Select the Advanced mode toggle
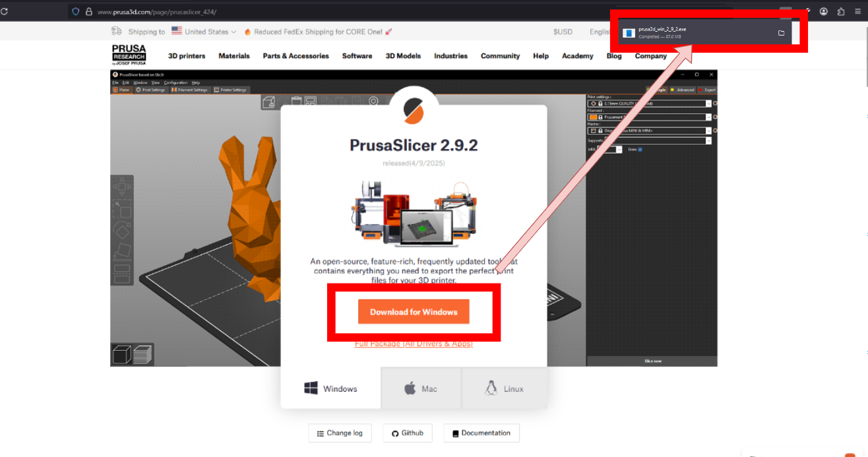Viewport: 868px width, 457px height. [683, 90]
